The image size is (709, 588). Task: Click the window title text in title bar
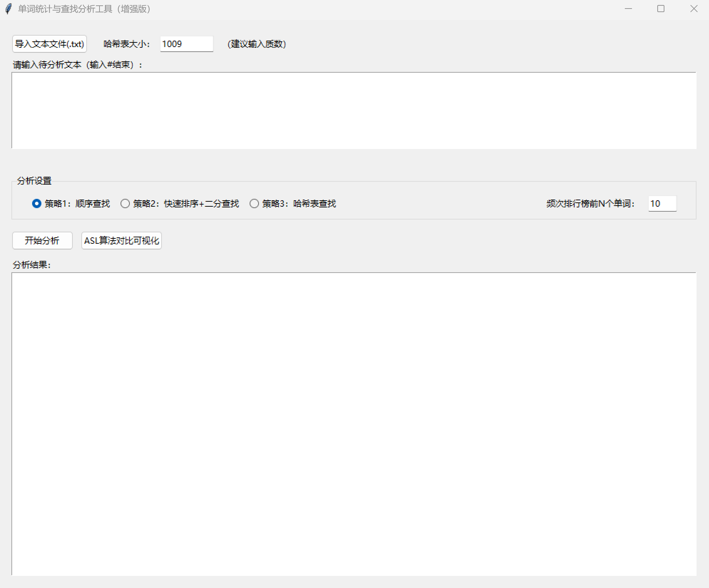[84, 9]
